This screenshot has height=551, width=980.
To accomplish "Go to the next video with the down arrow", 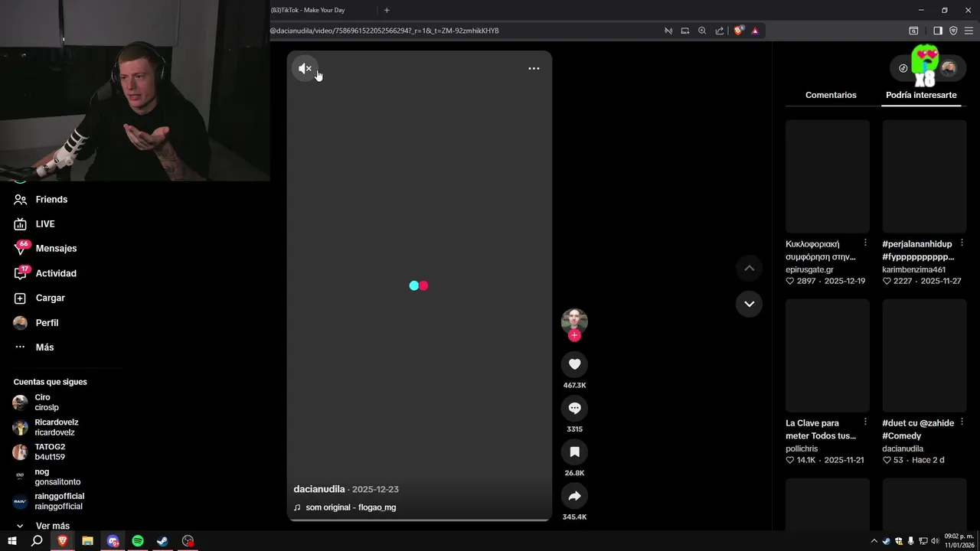I will [749, 304].
